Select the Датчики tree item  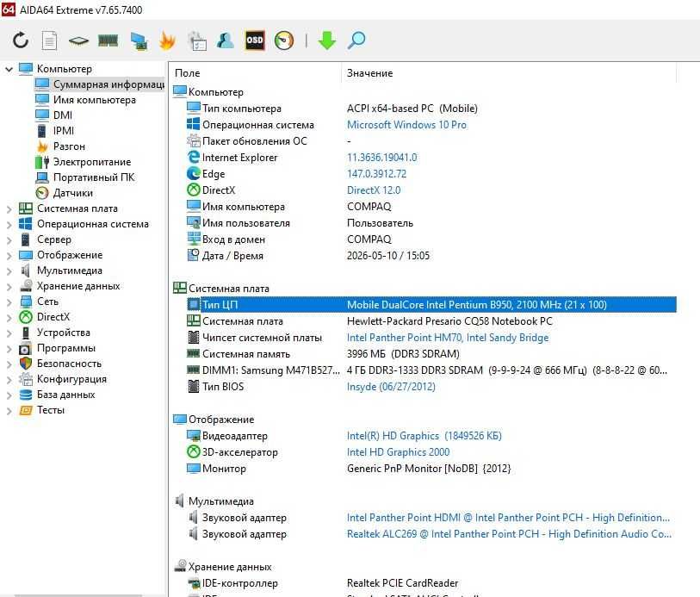pyautogui.click(x=73, y=193)
